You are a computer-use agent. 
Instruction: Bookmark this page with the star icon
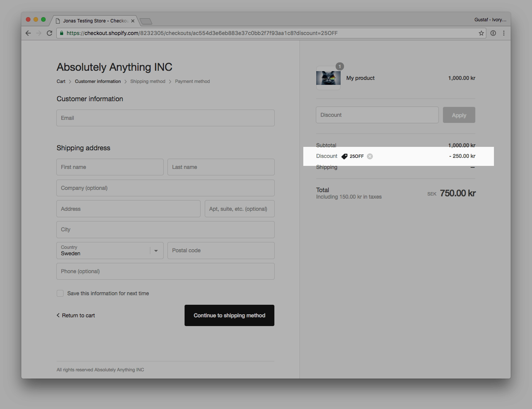(x=481, y=33)
